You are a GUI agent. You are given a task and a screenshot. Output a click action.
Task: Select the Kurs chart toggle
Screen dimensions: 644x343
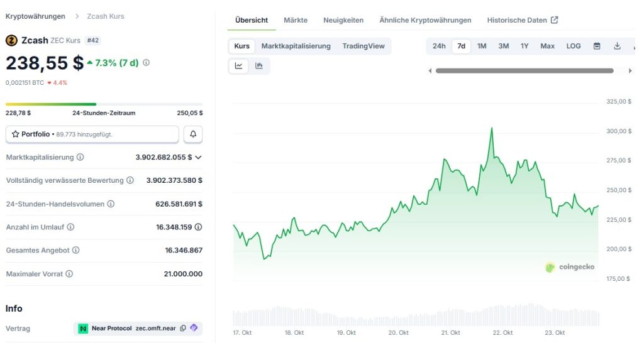pos(242,46)
